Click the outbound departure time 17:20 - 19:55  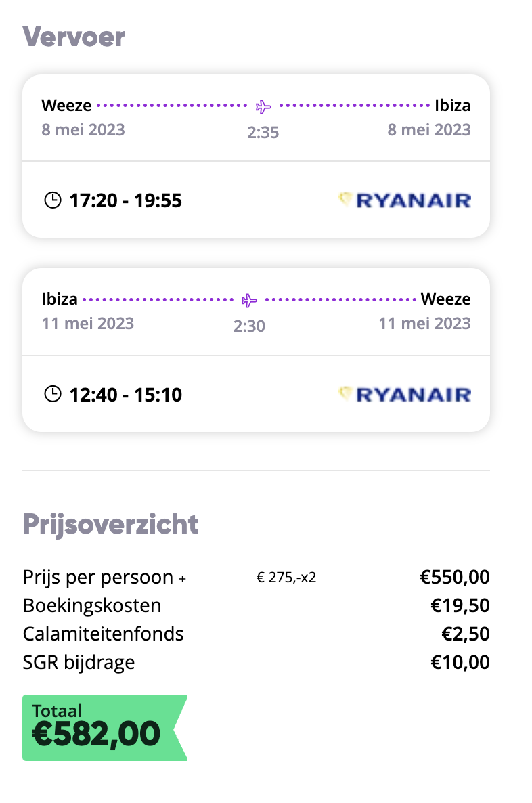click(x=125, y=200)
